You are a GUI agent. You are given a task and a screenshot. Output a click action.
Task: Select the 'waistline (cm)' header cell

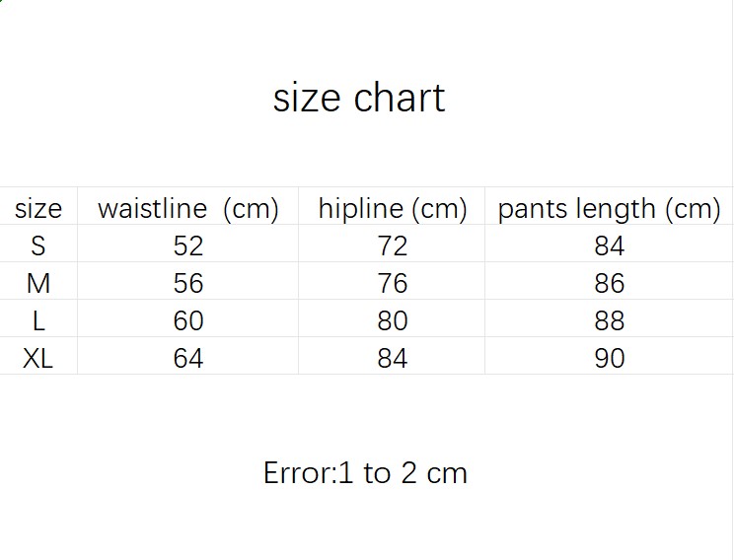click(x=187, y=209)
